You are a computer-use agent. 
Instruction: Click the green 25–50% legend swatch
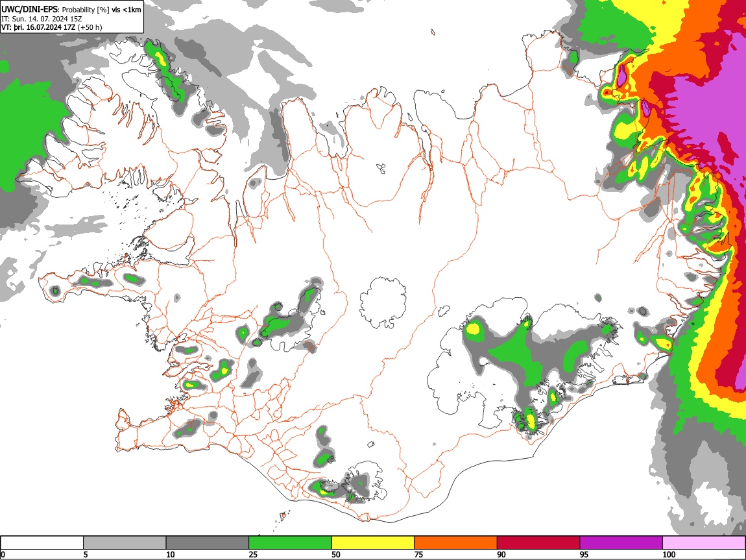[290, 542]
